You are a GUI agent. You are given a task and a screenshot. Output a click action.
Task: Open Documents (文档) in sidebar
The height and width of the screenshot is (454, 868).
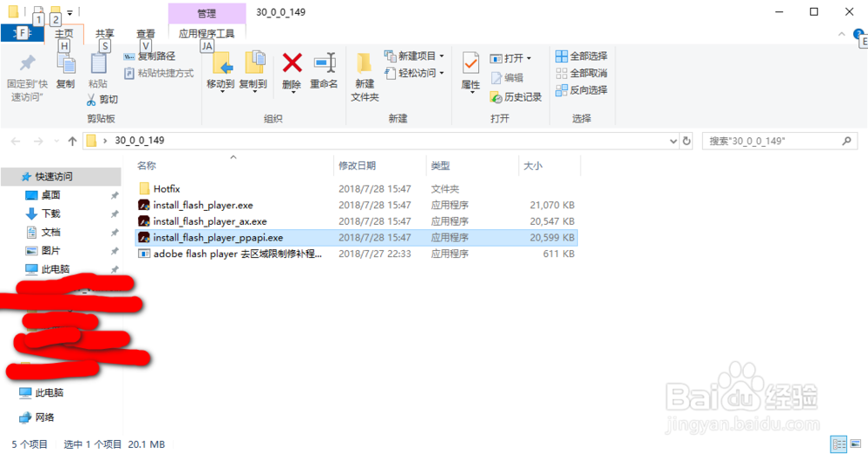(x=50, y=232)
